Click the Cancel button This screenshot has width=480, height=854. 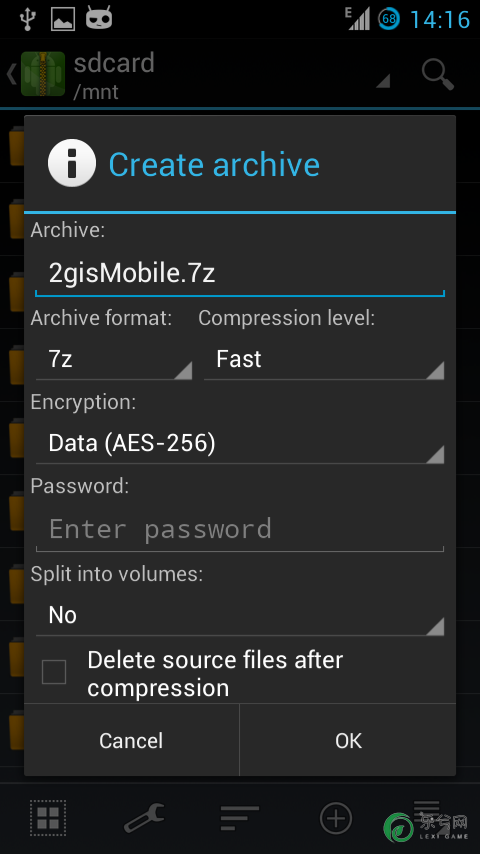(131, 740)
